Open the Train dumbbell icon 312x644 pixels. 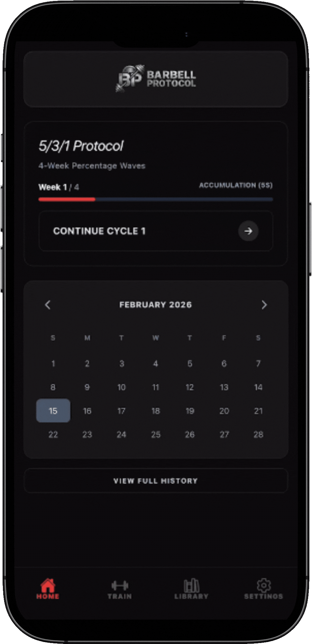coord(120,585)
